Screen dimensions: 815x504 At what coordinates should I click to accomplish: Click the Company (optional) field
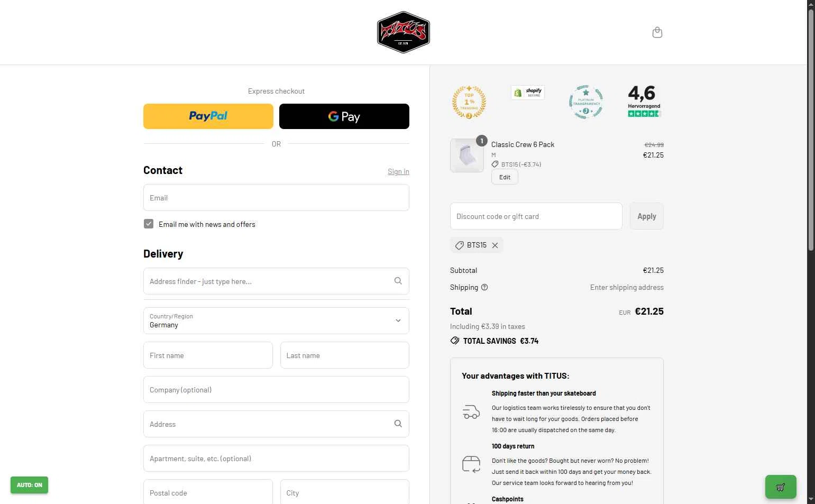276,389
